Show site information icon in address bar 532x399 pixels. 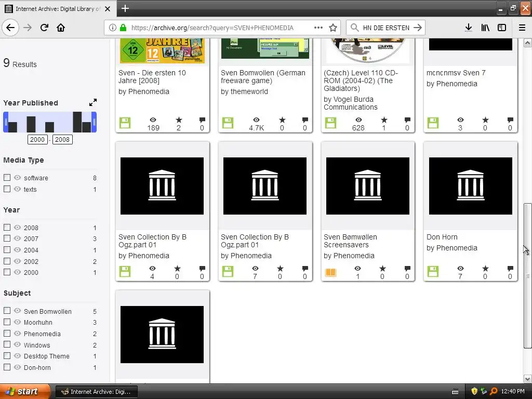(113, 28)
